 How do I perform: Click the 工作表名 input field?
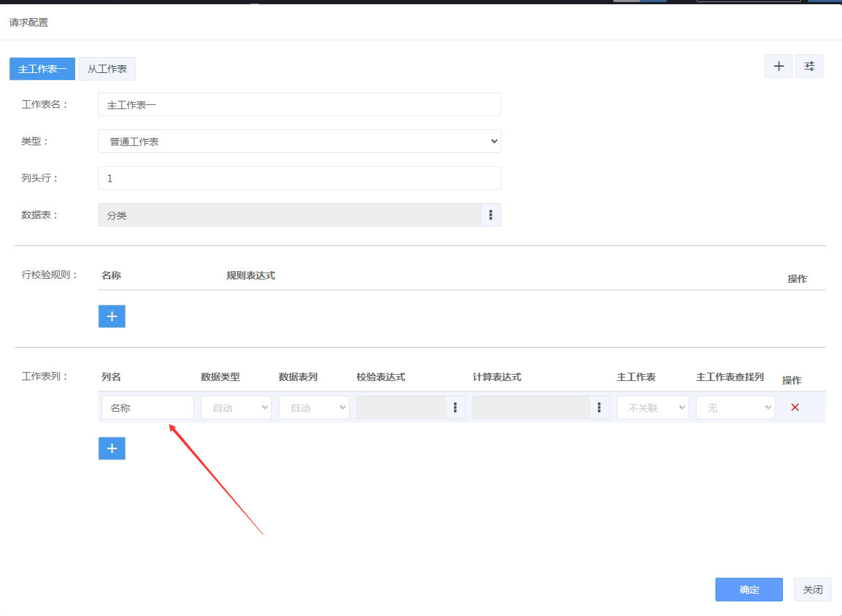[x=299, y=104]
